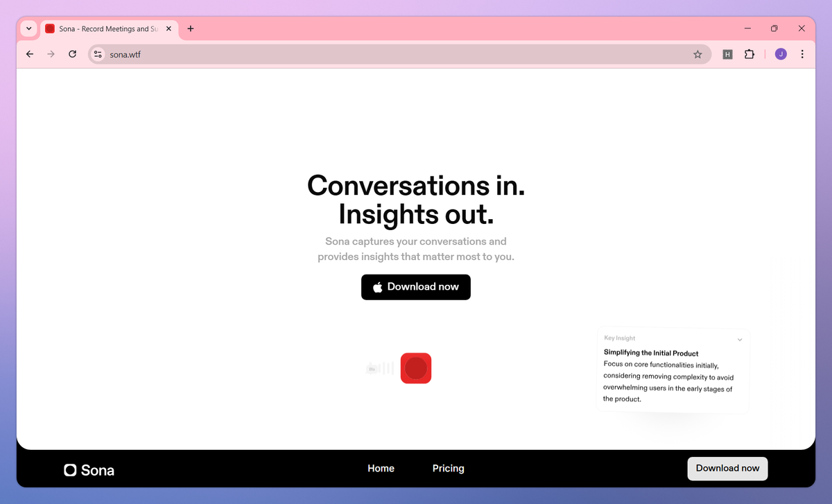
Task: Minimize the browser window
Action: click(748, 28)
